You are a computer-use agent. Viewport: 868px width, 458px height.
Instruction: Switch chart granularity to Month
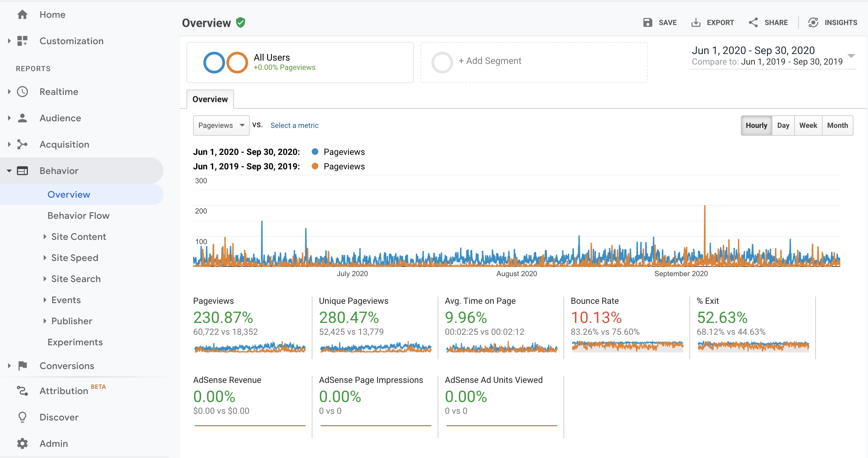click(837, 125)
